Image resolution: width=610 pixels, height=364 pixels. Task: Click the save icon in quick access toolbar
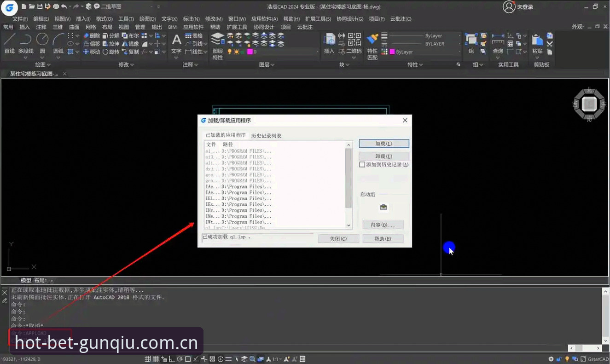(x=40, y=6)
